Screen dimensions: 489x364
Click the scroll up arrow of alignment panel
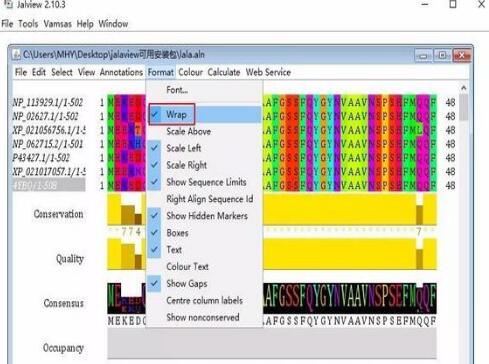(463, 88)
